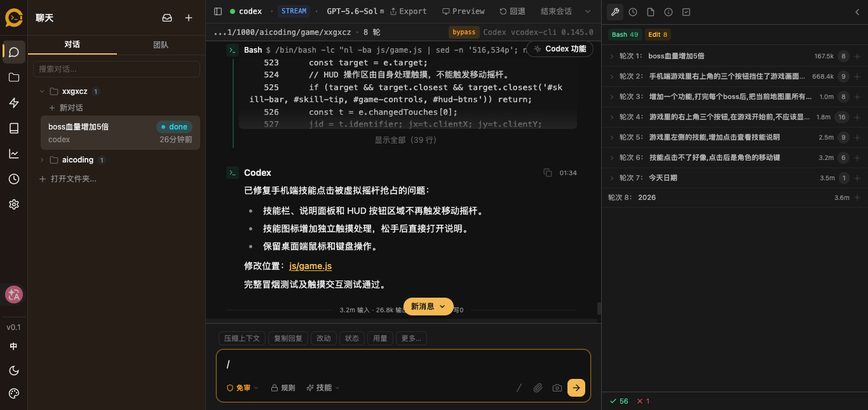Toggle the Bash 49 filter chip

click(625, 35)
